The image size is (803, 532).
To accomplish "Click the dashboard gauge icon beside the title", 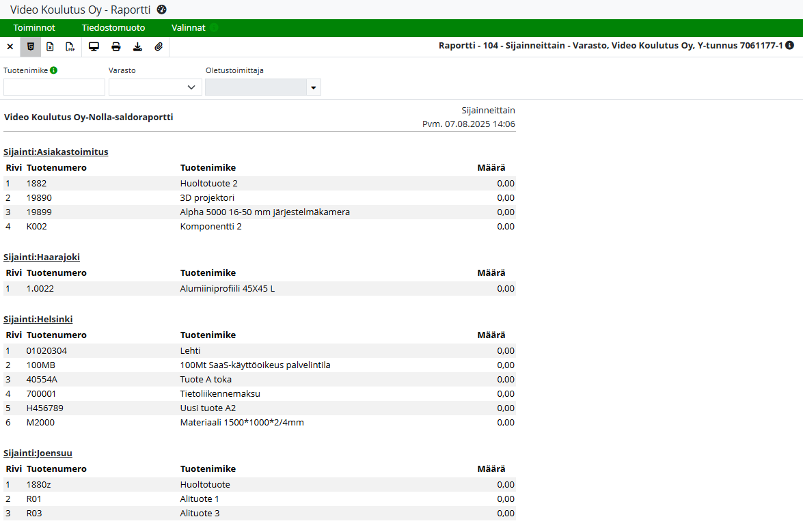I will pos(162,10).
